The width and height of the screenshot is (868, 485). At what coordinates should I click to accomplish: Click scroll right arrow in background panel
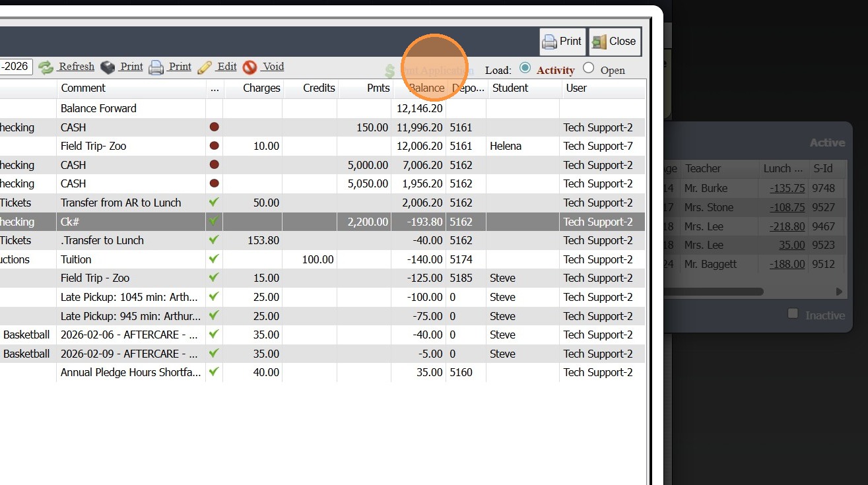tap(839, 291)
